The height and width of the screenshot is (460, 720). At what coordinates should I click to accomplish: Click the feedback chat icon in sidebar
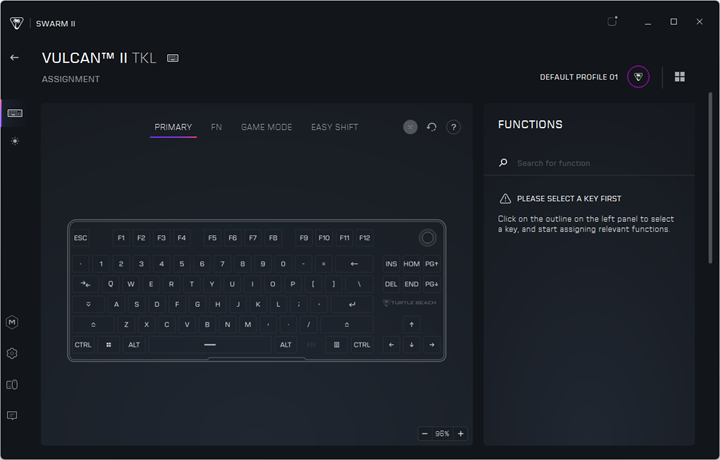pyautogui.click(x=12, y=415)
